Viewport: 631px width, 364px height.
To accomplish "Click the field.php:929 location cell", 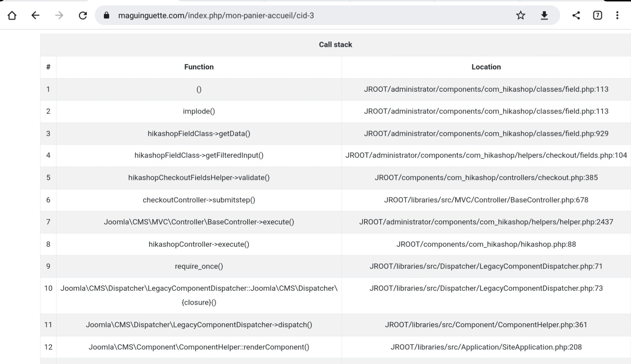I will 486,133.
